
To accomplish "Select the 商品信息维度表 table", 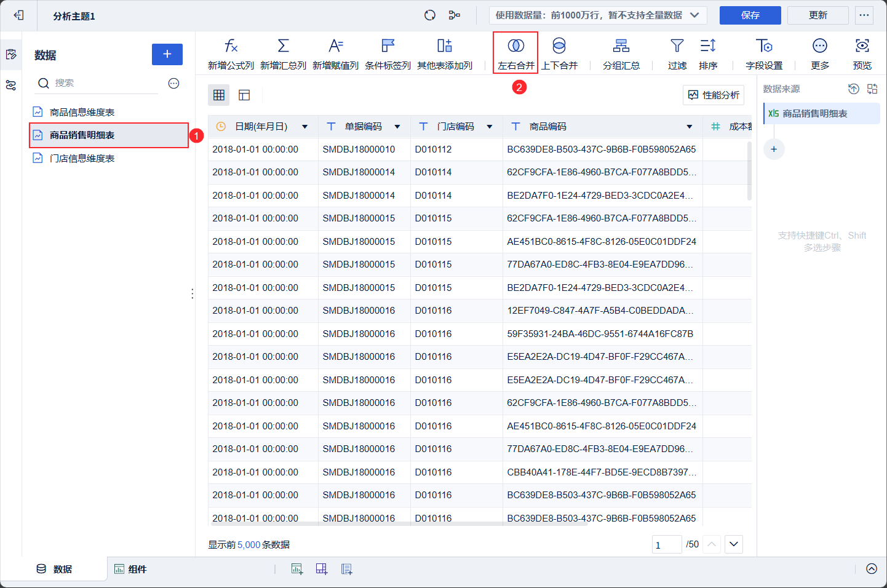I will click(109, 112).
